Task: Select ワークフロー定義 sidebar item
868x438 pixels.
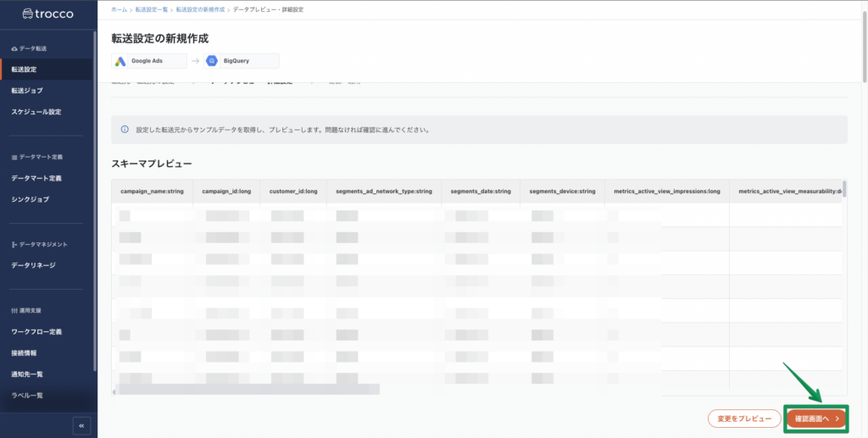Action: (36, 331)
